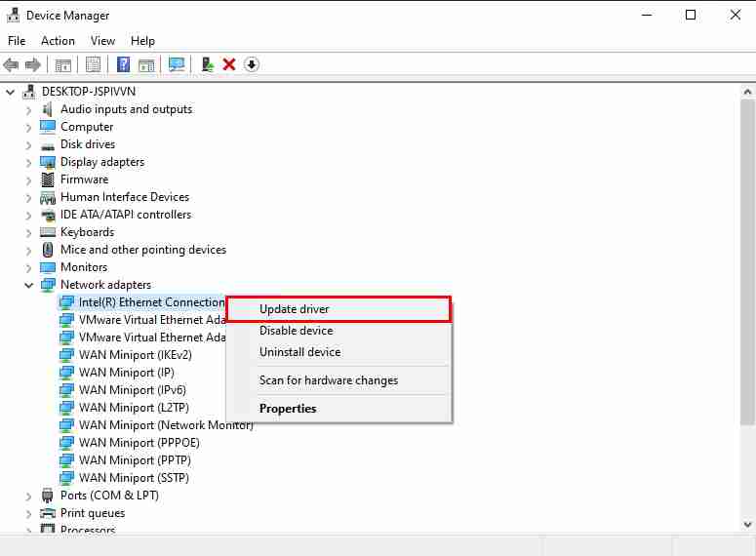Expand the Monitors category
The image size is (756, 556).
[29, 268]
